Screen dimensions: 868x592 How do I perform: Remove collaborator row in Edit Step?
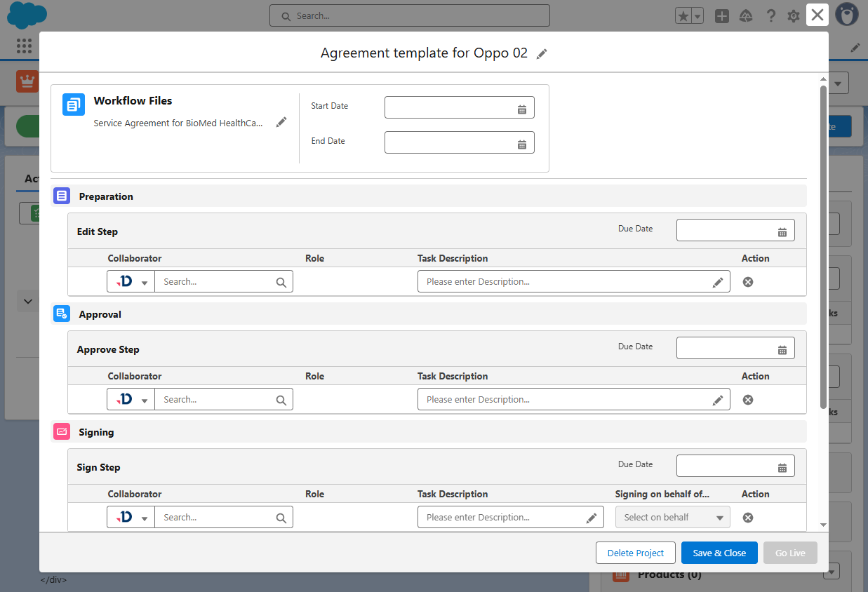coord(748,282)
